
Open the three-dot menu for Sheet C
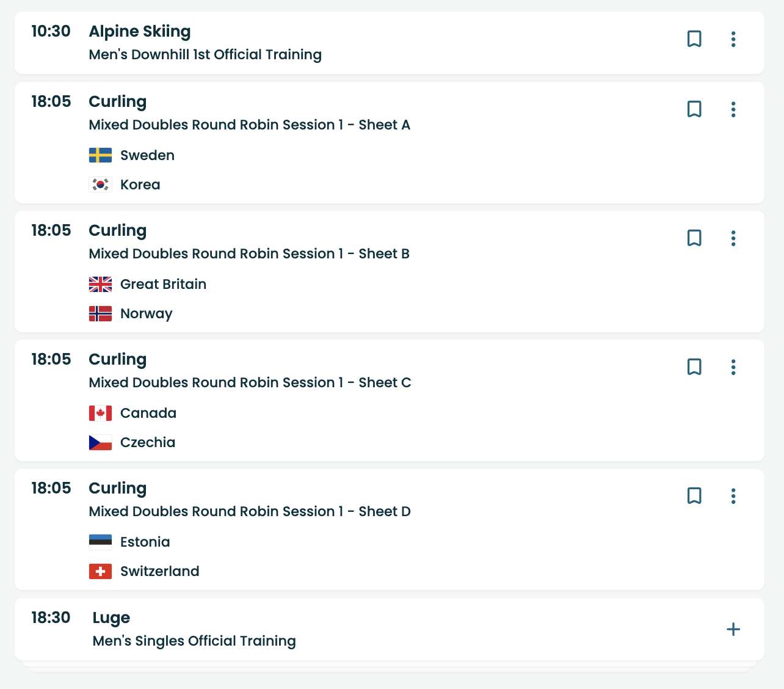click(733, 367)
